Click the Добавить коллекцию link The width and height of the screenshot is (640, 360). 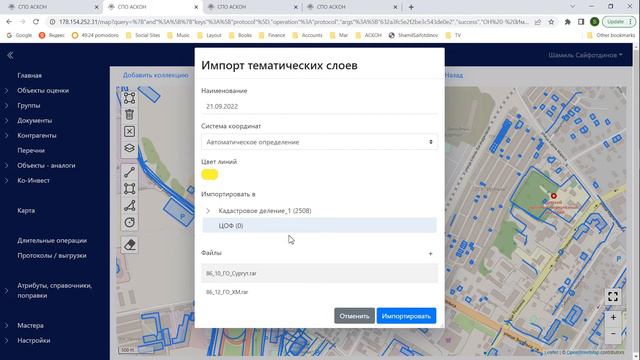pos(156,75)
